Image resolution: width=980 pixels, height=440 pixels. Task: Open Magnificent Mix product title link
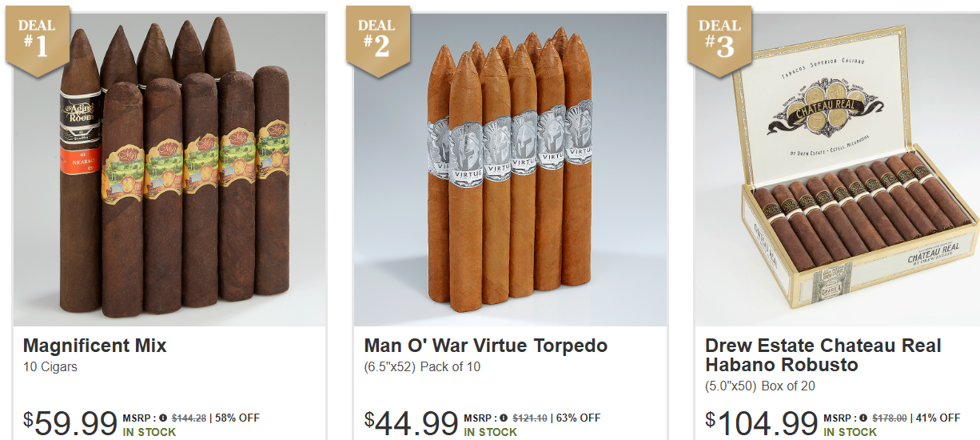[x=94, y=346]
